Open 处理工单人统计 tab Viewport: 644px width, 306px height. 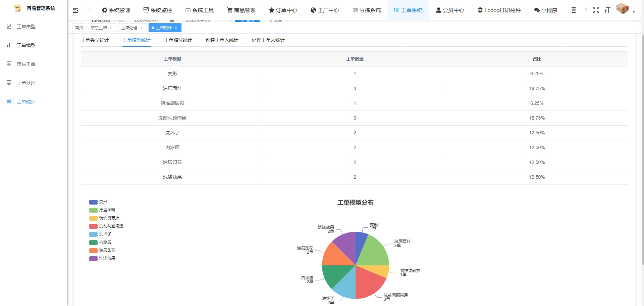[x=268, y=40]
